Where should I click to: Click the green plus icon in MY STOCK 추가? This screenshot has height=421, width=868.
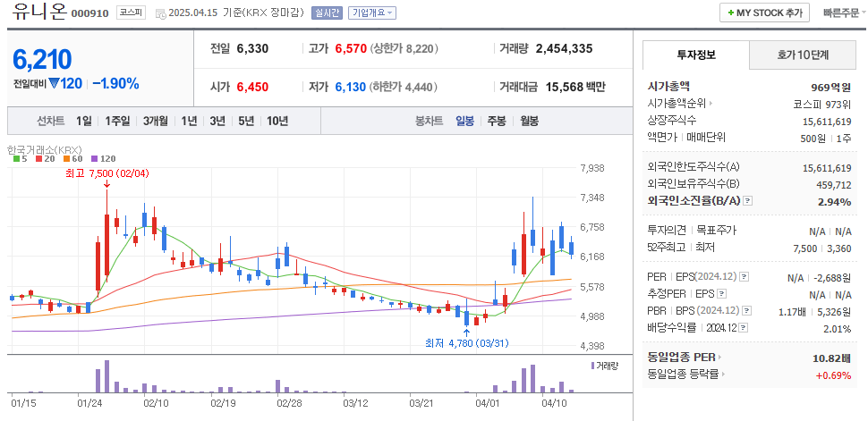pos(731,13)
